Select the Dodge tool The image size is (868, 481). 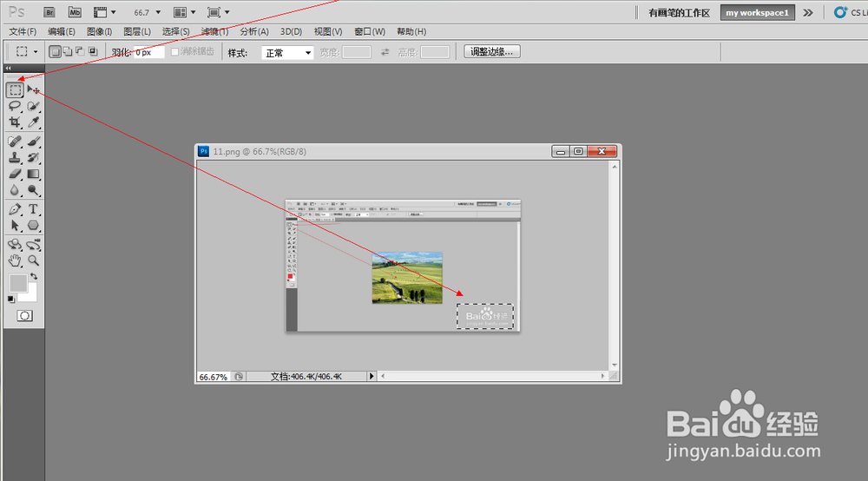tap(33, 190)
